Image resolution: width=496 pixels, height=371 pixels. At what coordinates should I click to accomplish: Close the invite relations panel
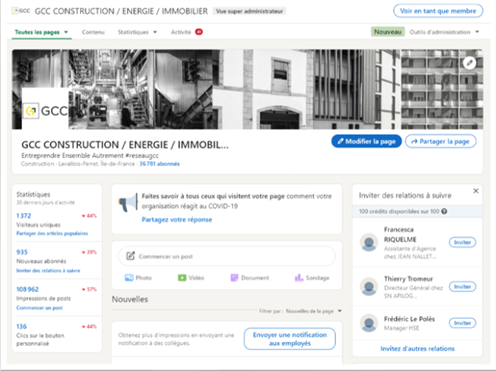(x=476, y=191)
